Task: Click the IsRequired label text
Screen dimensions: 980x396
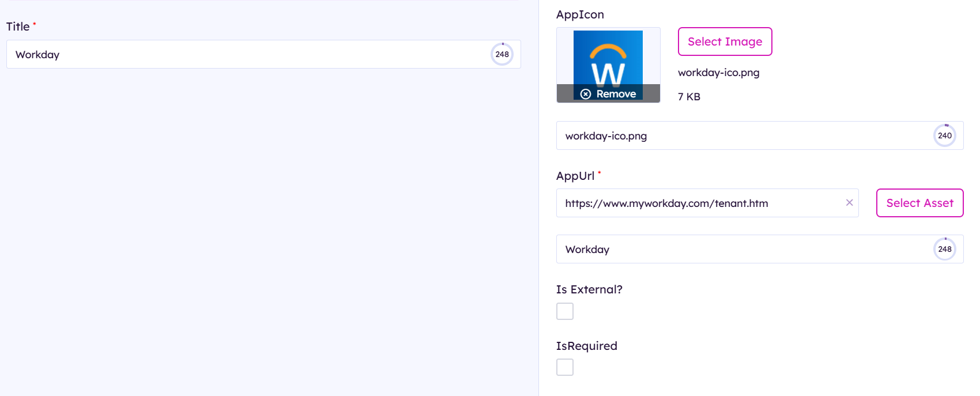Action: pos(586,346)
